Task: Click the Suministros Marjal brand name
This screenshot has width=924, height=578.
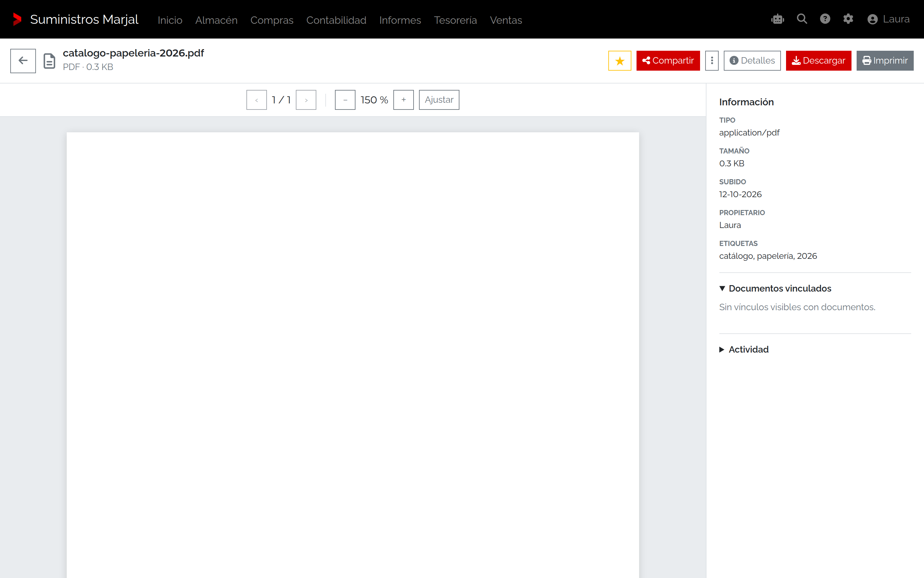Action: (x=84, y=19)
